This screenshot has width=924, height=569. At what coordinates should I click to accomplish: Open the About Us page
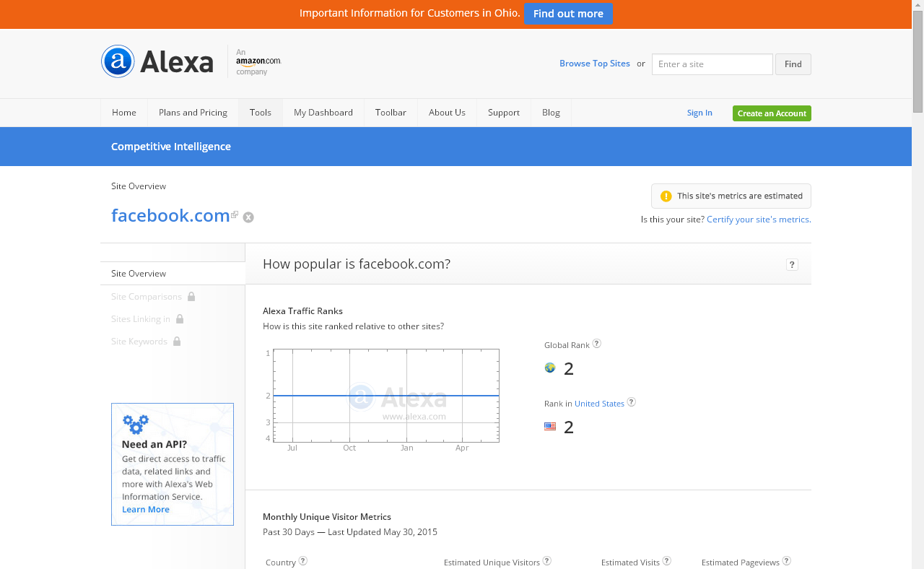[x=447, y=113]
